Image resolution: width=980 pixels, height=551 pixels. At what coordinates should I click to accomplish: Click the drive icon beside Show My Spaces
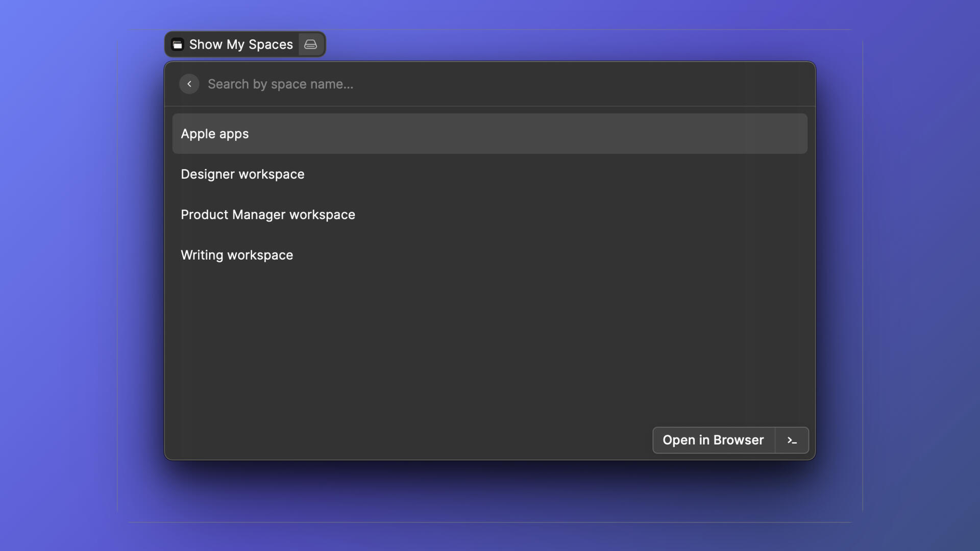click(x=310, y=44)
